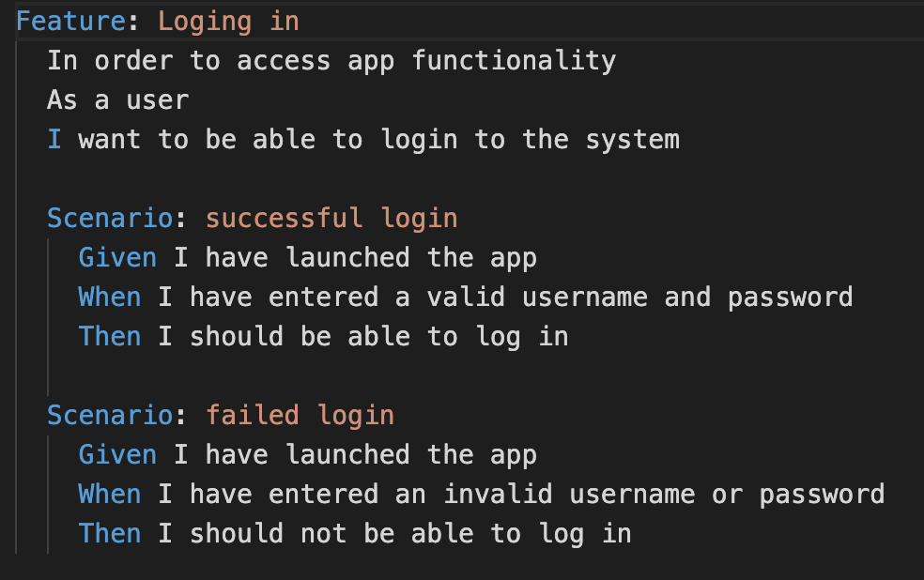Screen dimensions: 924x580
Task: Click the blue 'I' keyword before 'want'
Action: click(x=54, y=140)
